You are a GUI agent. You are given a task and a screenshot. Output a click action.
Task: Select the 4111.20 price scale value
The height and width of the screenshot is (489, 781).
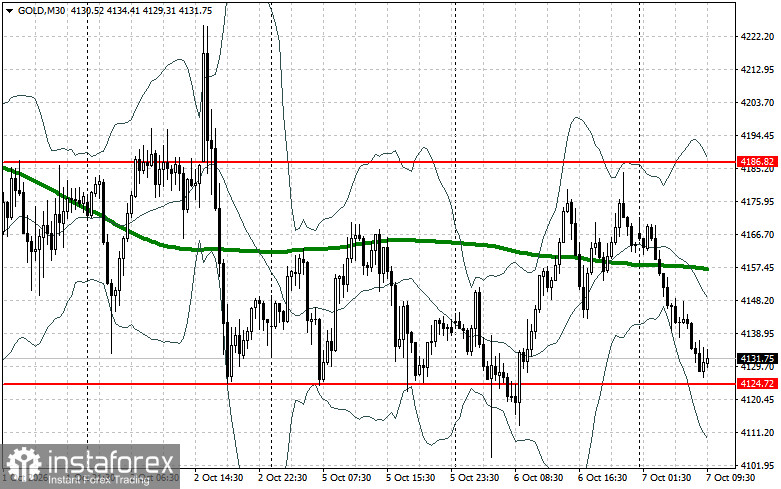(x=758, y=432)
